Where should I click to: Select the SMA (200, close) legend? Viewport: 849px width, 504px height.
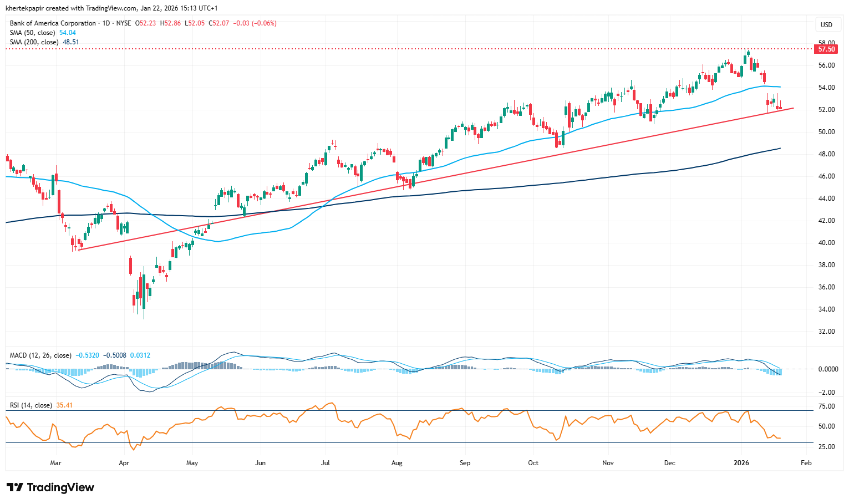[x=35, y=42]
